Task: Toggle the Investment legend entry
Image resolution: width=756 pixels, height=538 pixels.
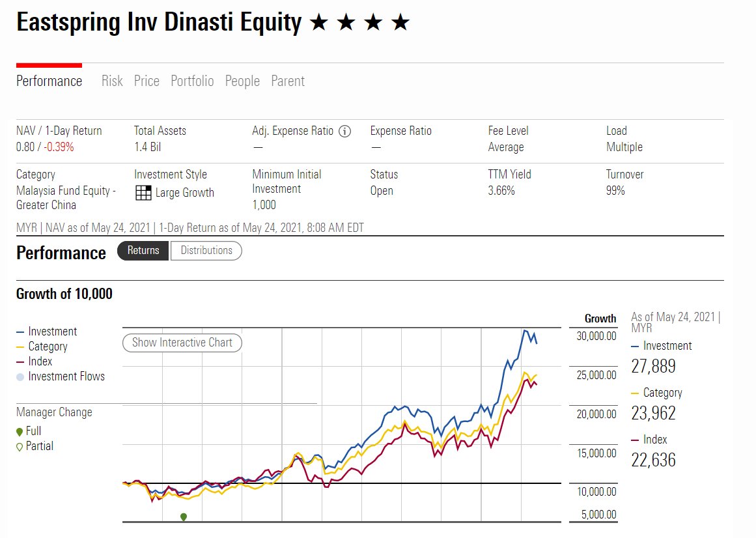Action: (x=47, y=332)
